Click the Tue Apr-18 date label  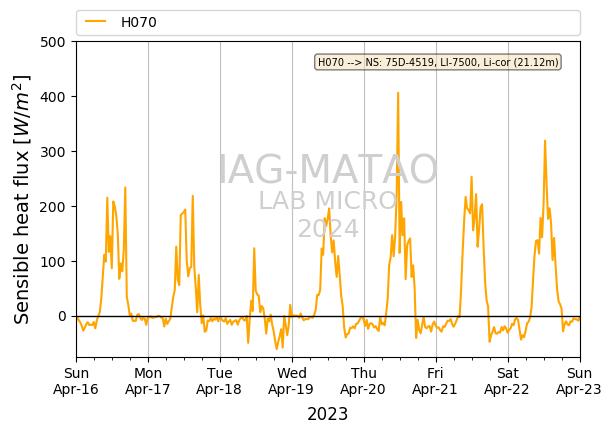[219, 381]
